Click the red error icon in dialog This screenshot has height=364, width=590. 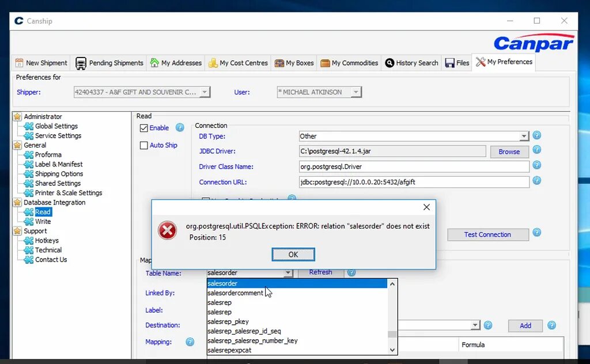[x=168, y=230]
